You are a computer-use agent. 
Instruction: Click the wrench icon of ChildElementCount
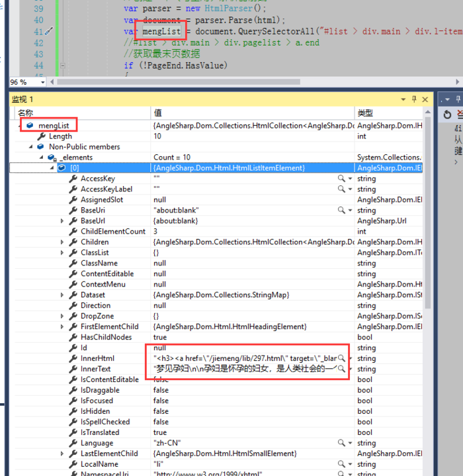(x=73, y=231)
